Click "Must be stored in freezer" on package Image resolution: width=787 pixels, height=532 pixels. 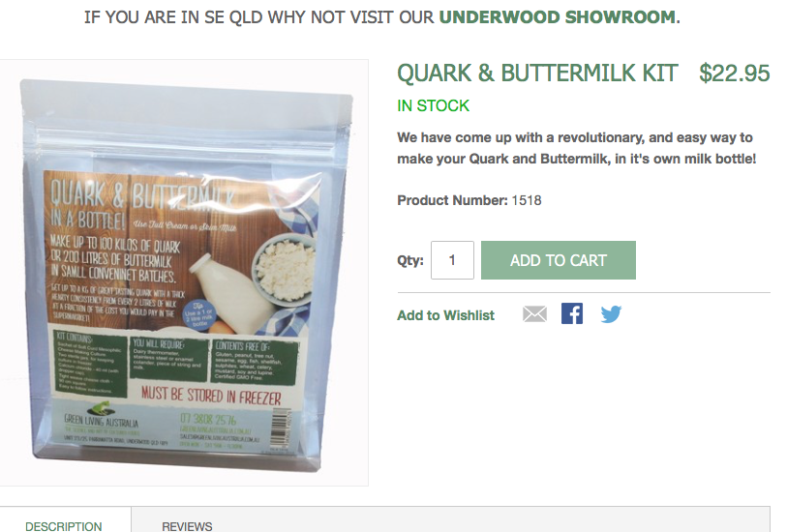pyautogui.click(x=211, y=396)
